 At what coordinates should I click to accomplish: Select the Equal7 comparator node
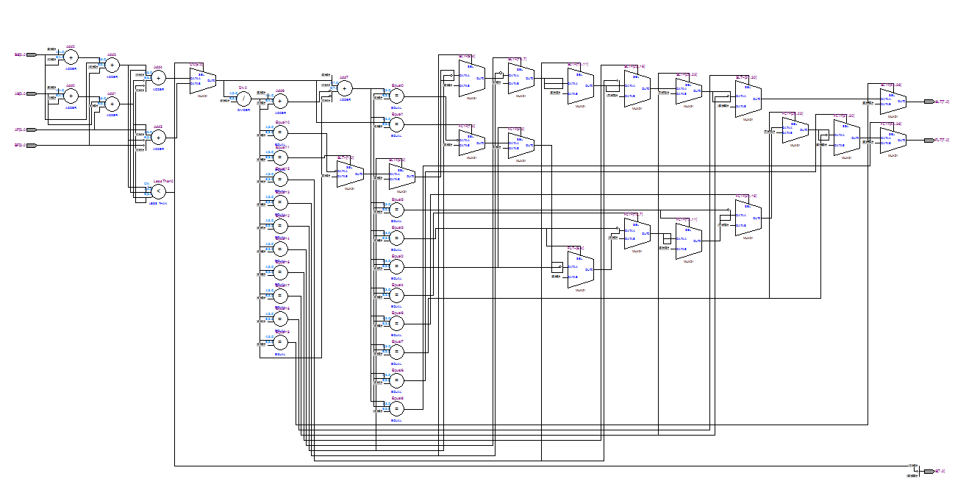click(397, 352)
